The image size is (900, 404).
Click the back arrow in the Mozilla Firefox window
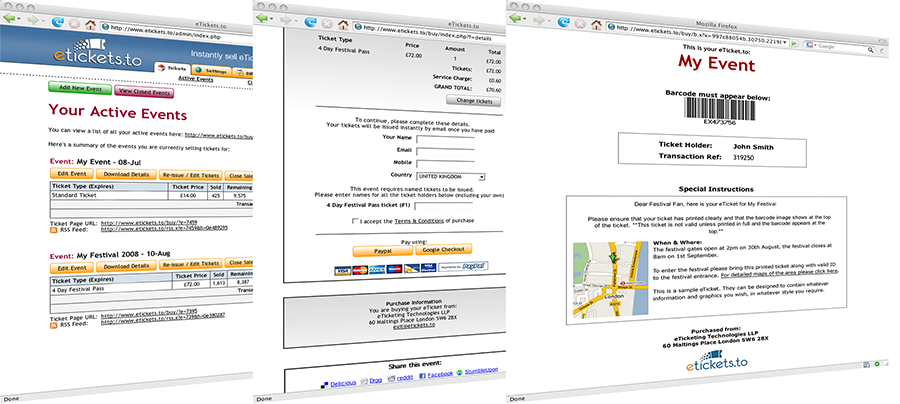click(x=515, y=19)
